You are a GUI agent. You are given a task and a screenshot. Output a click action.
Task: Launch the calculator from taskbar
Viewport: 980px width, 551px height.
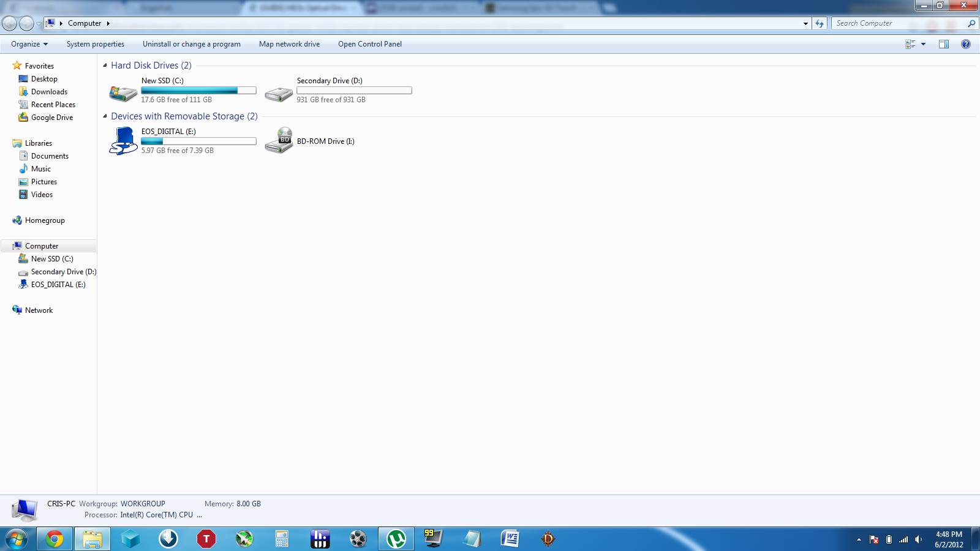pos(282,539)
